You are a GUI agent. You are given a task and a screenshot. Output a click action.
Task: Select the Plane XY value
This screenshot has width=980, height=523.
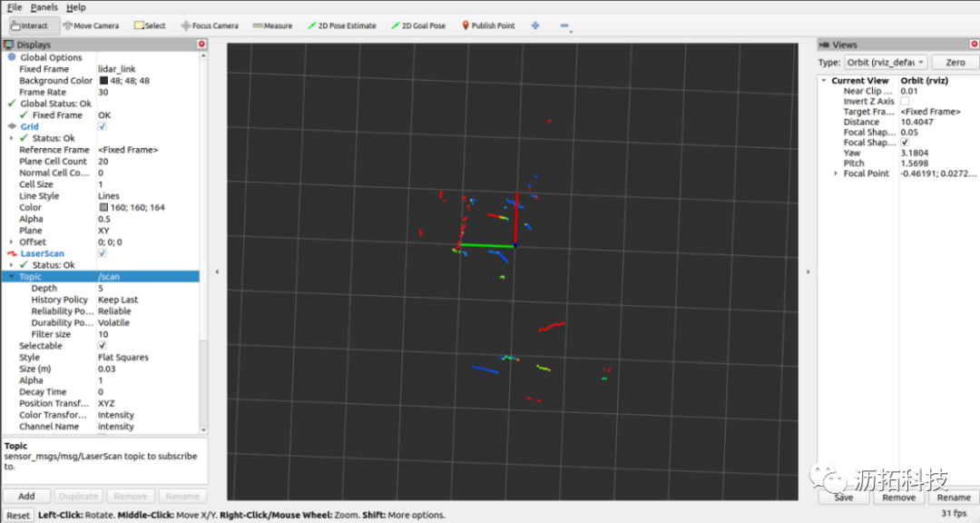(x=103, y=231)
